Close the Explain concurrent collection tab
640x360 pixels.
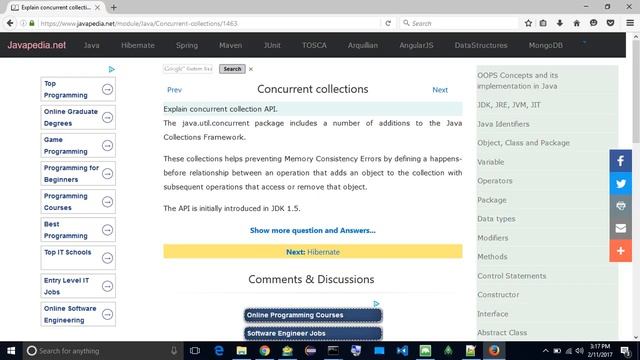97,7
